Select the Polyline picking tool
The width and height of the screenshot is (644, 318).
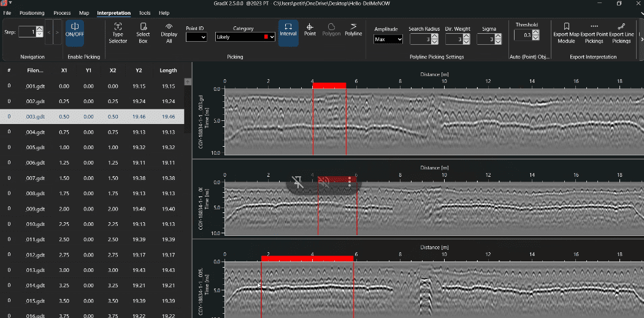(353, 29)
